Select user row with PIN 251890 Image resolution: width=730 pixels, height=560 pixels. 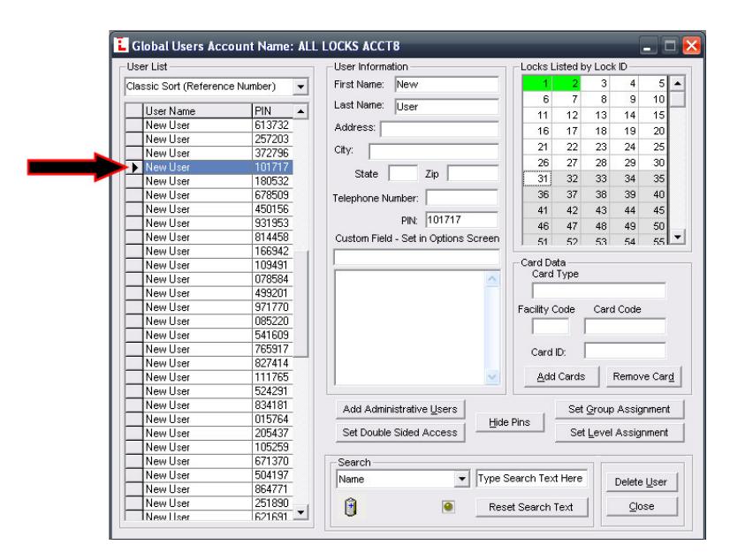click(x=209, y=503)
